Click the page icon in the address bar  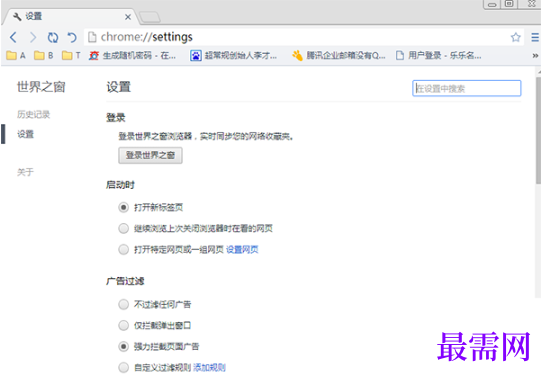tap(92, 37)
